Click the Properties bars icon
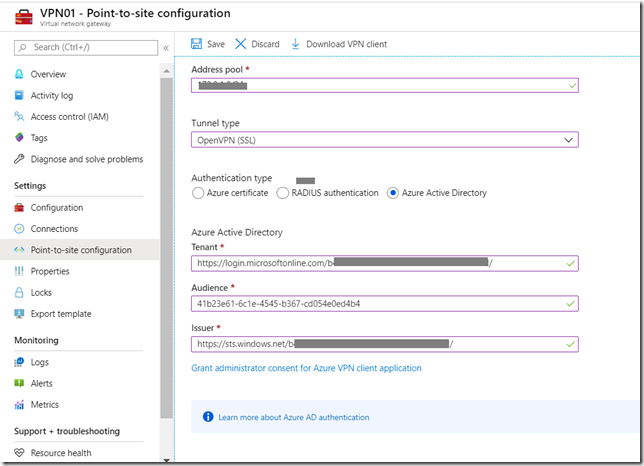Screen dimensions: 644x466 19,271
